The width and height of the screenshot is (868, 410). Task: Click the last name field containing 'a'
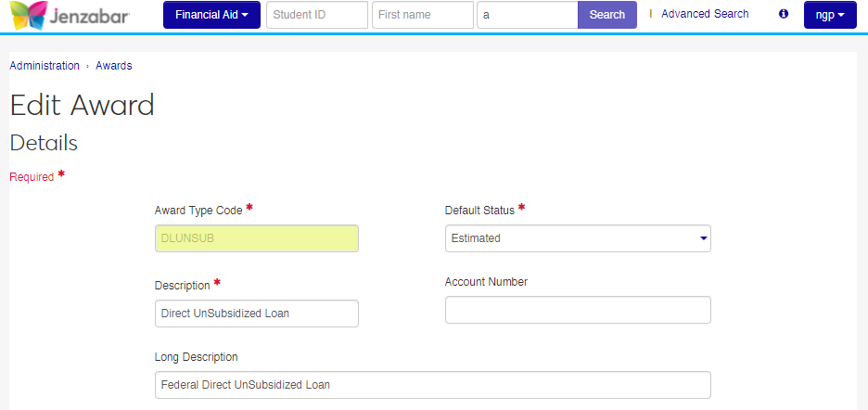click(528, 15)
